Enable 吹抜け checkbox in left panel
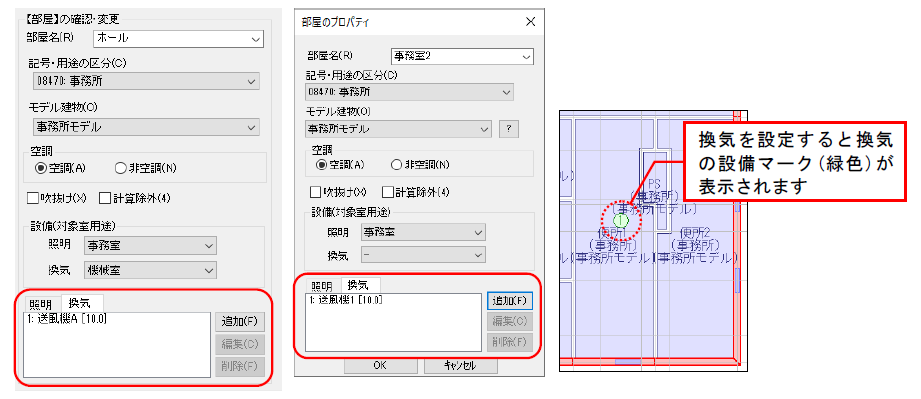Viewport: 921px width, 399px height. 57,199
